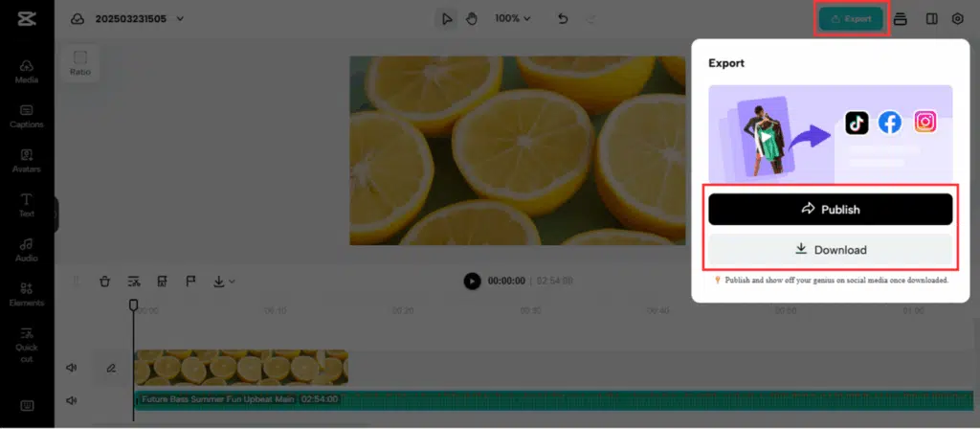Select the Text tool in sidebar

pos(27,205)
